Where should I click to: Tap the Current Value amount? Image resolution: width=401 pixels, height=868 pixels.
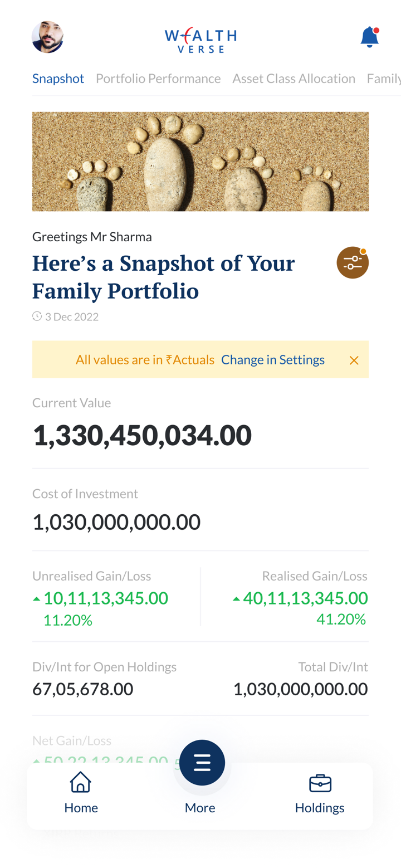coord(142,435)
